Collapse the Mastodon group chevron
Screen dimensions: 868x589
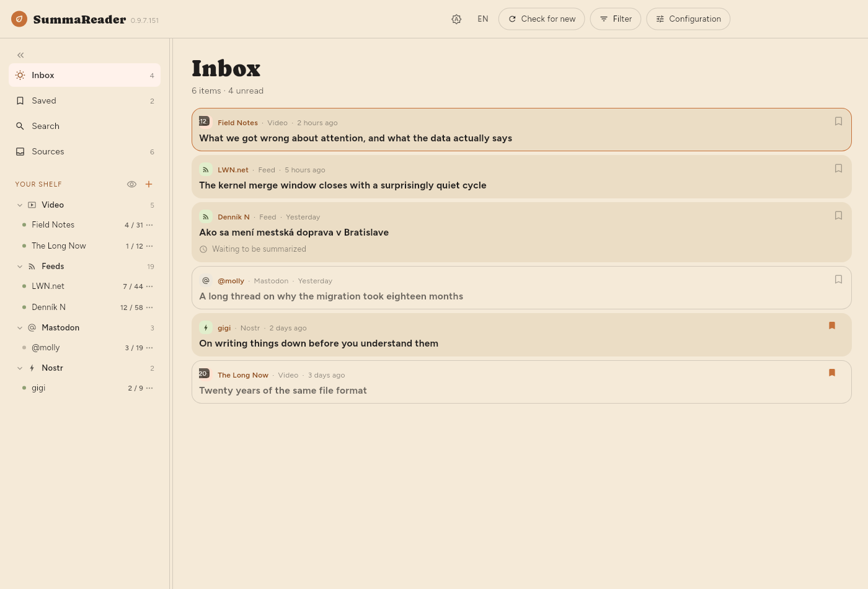click(x=20, y=328)
